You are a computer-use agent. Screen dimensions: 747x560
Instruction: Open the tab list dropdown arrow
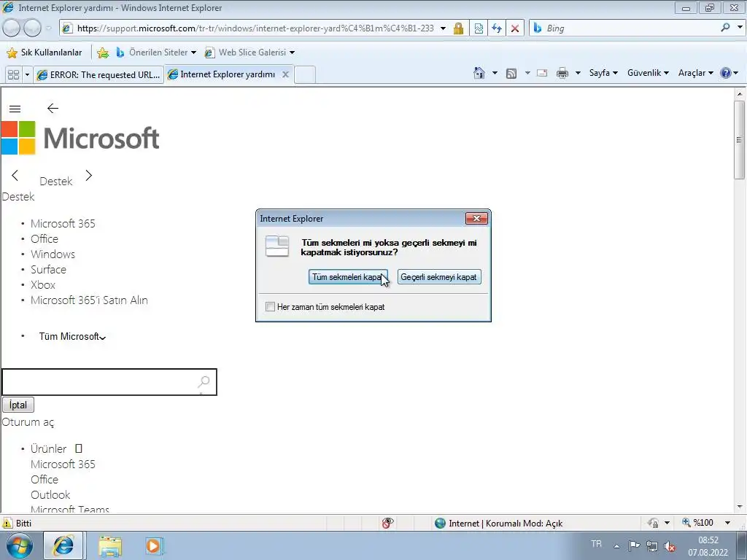tap(27, 75)
